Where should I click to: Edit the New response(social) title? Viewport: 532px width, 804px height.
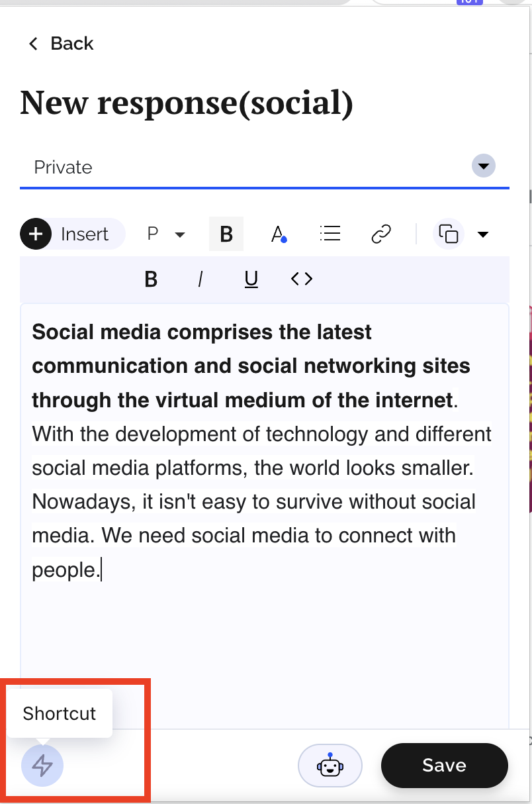tap(187, 103)
